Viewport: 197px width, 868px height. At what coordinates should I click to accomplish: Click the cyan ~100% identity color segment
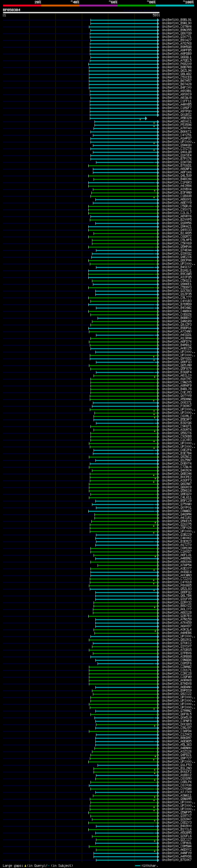tap(175, 6)
